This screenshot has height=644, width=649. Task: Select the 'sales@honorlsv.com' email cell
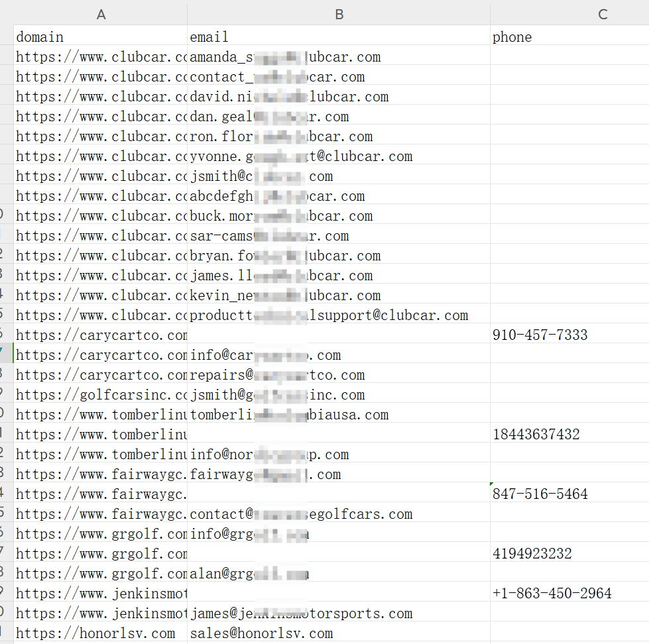tap(339, 633)
